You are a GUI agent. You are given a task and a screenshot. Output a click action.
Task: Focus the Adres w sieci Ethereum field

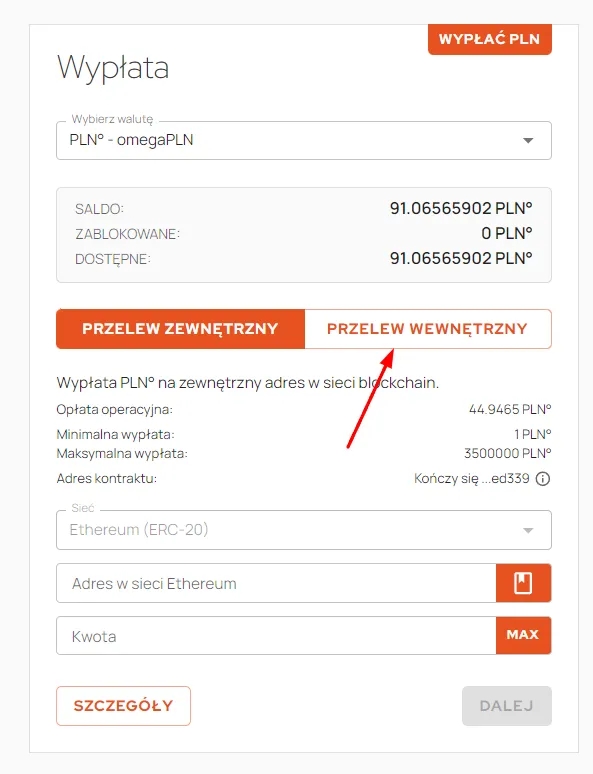pyautogui.click(x=276, y=583)
